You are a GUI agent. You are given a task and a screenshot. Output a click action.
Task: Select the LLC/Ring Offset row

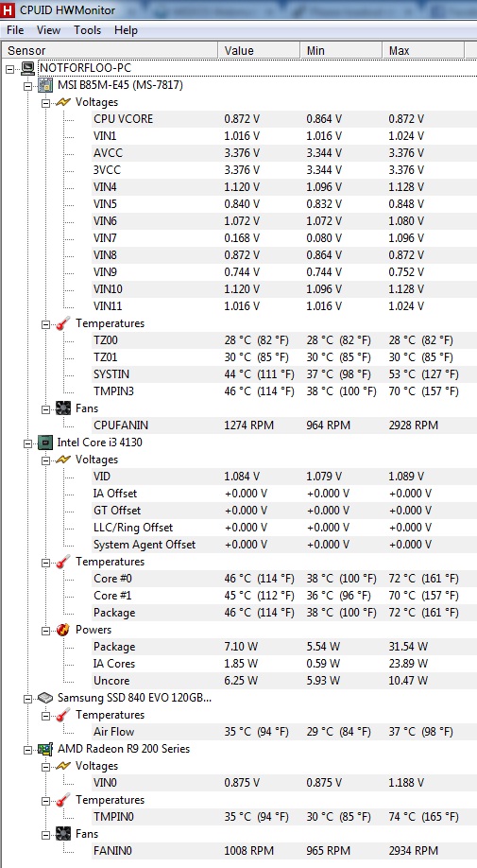284,528
